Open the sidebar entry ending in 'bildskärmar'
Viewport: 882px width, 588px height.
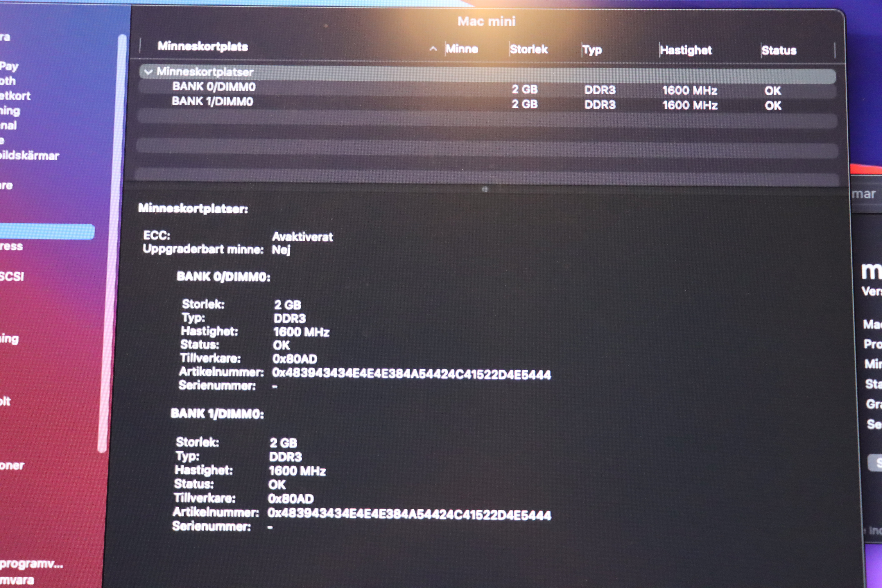tap(29, 156)
